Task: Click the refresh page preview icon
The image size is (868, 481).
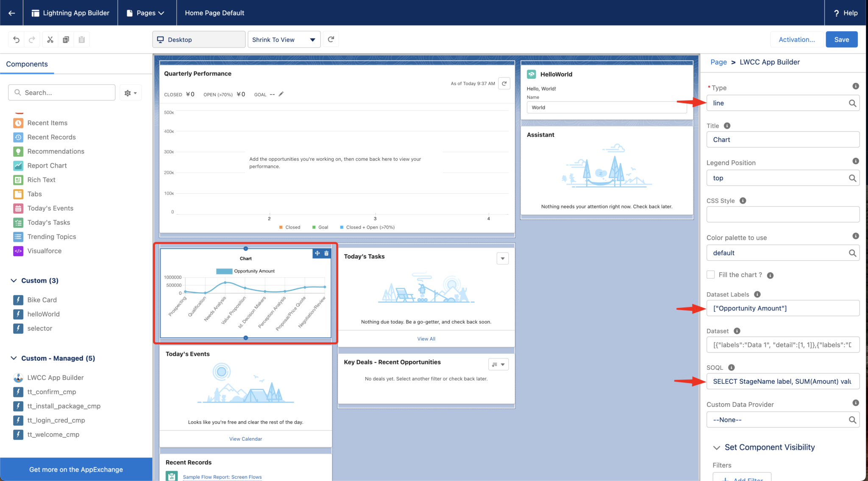Action: (331, 39)
